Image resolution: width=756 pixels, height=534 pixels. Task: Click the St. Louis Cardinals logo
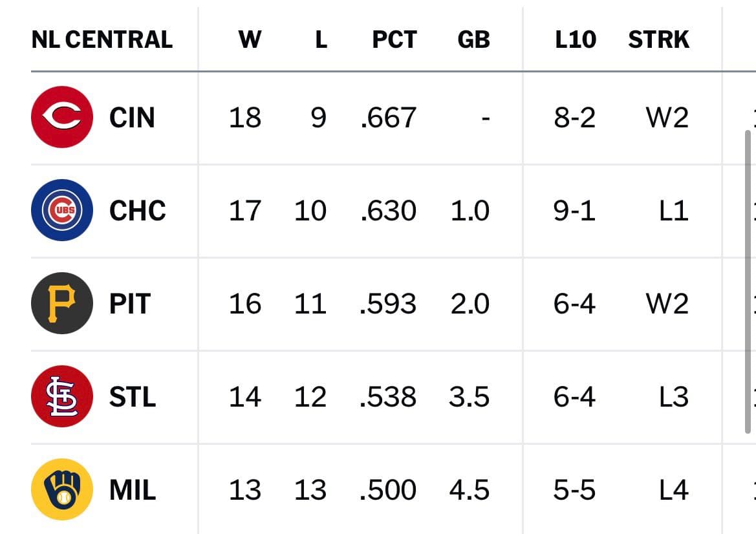coord(62,396)
